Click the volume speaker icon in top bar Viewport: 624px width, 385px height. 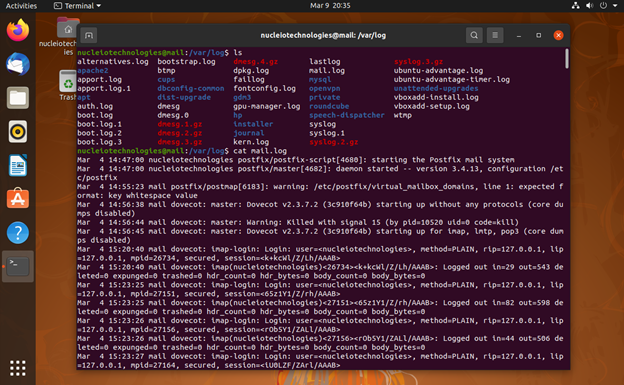tap(589, 6)
